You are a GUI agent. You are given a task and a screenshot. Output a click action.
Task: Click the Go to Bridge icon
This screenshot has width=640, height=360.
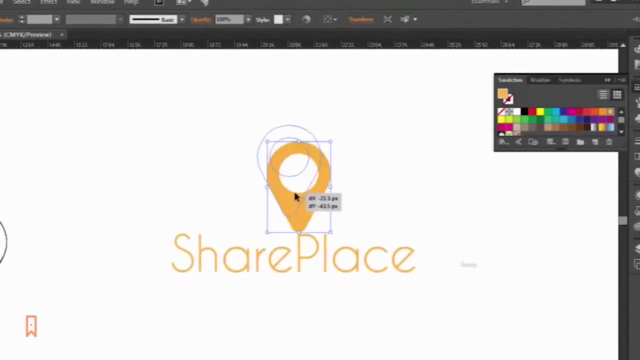[159, 2]
